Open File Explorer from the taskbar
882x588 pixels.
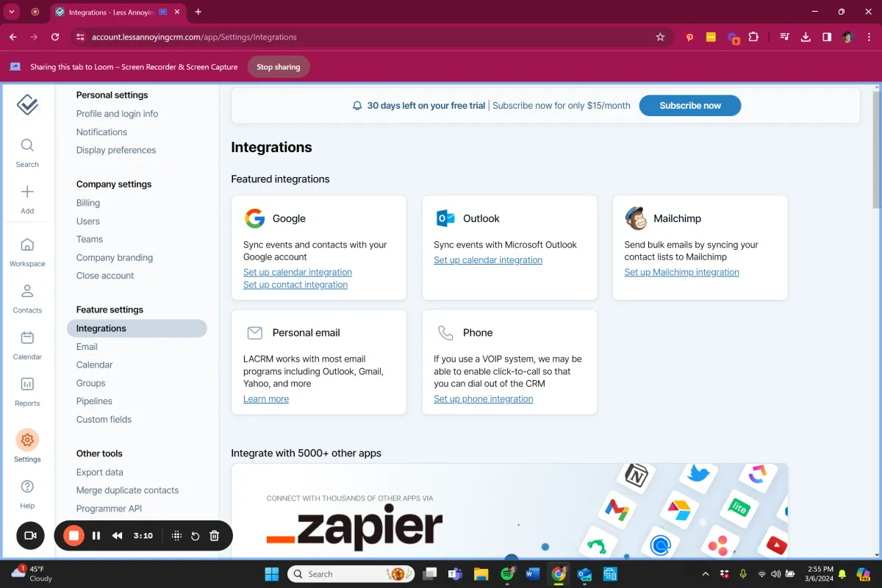(x=481, y=574)
